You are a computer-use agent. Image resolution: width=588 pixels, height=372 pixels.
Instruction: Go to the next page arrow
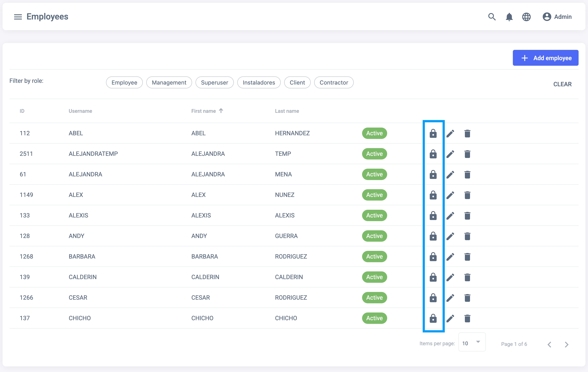point(567,344)
